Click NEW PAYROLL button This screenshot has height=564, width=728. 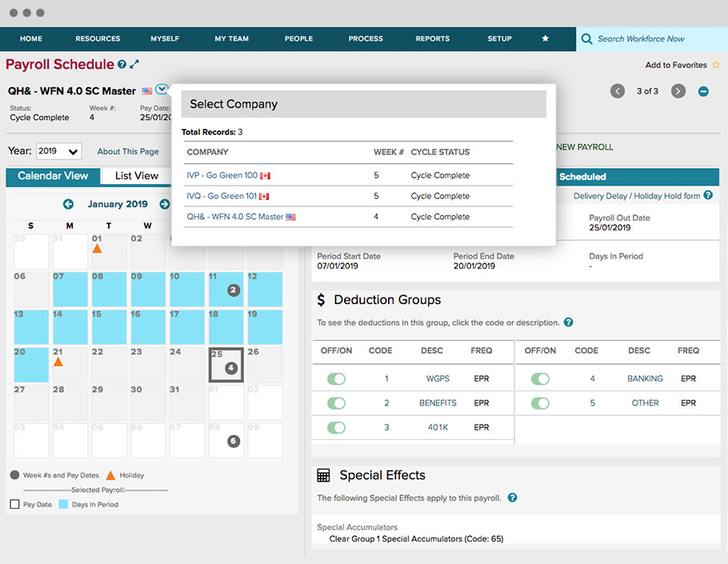click(x=585, y=147)
